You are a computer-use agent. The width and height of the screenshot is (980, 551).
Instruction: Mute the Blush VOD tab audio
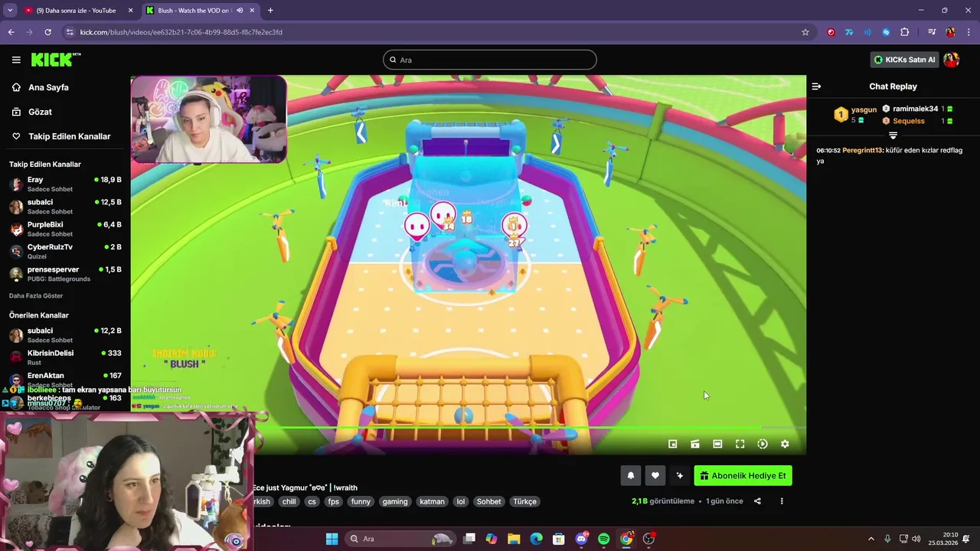point(240,11)
